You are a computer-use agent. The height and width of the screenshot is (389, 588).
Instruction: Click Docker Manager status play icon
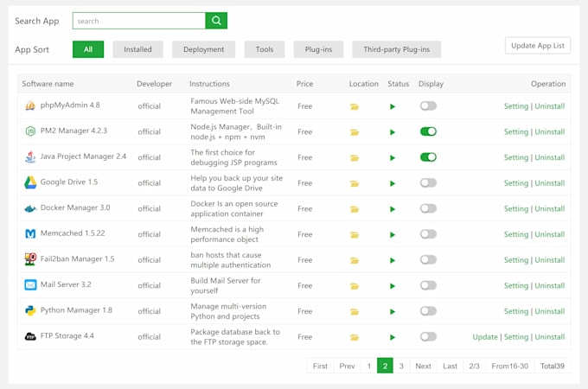(x=393, y=209)
